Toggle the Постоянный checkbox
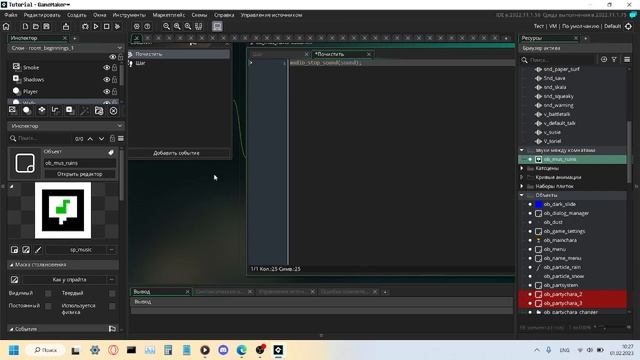Screen dimensions: 640x360 pos(48,306)
